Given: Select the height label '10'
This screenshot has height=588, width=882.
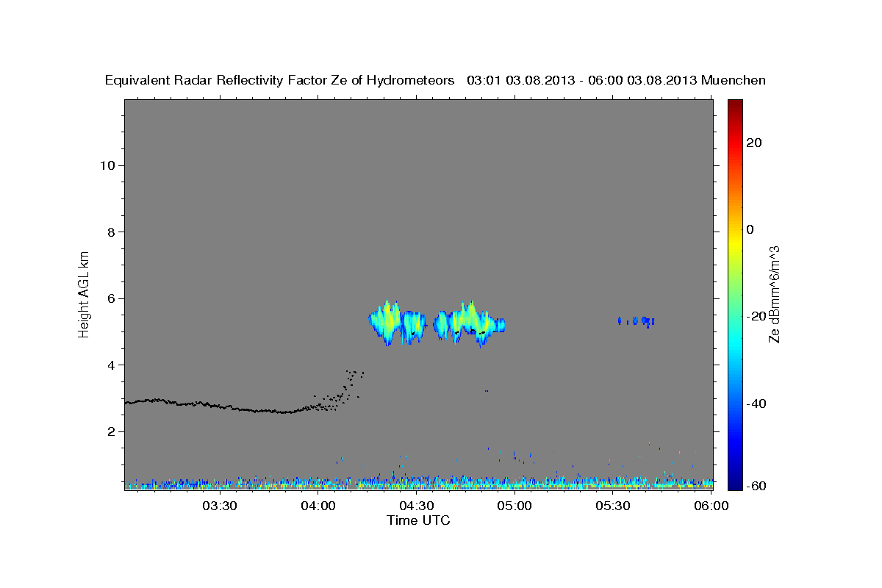Looking at the screenshot, I should click(107, 165).
